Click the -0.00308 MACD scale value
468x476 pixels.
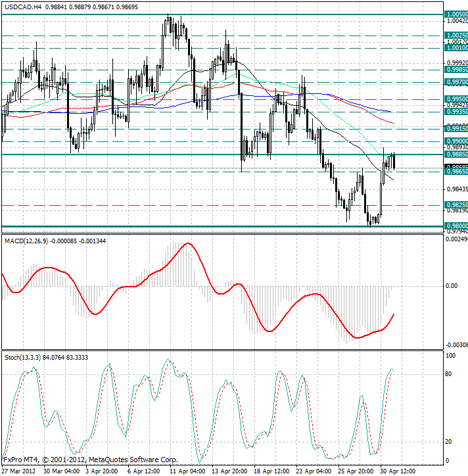pos(457,345)
